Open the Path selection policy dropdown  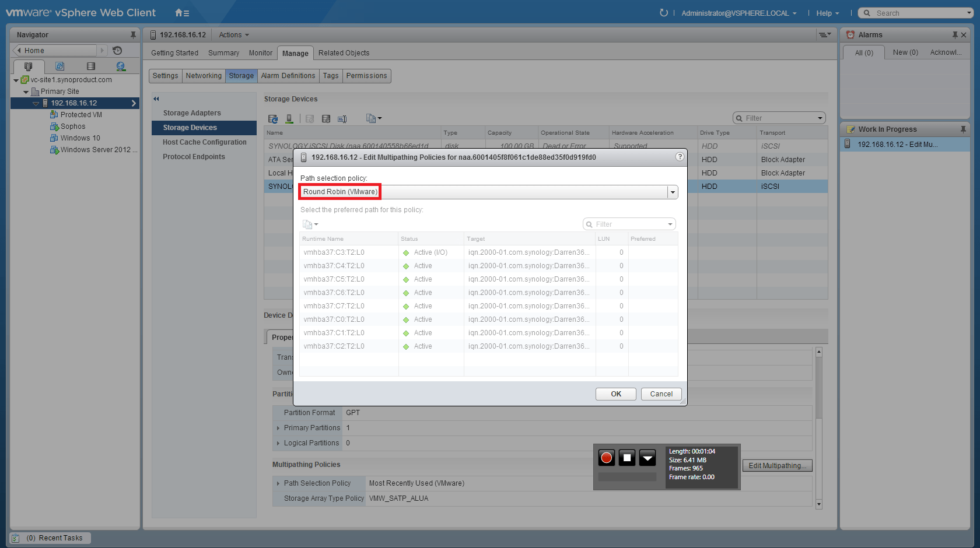click(672, 192)
